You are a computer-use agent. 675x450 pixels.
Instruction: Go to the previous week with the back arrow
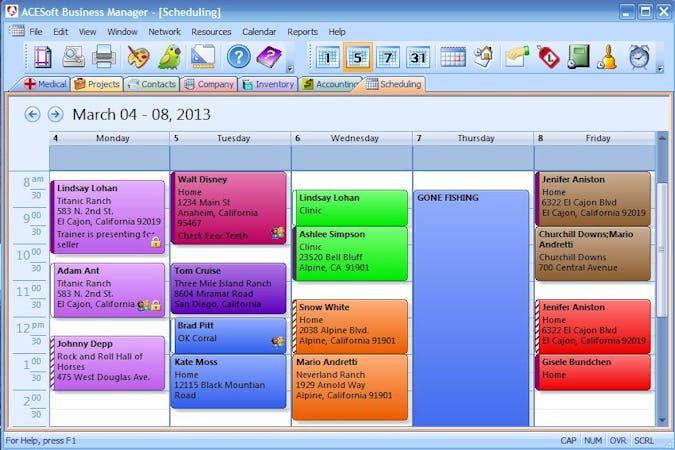[32, 115]
